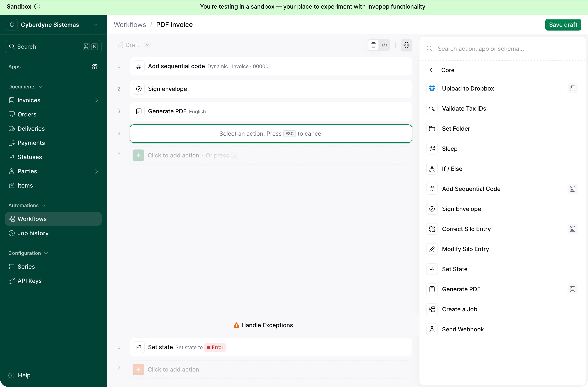588x387 pixels.
Task: Click the Sandbox info icon
Action: click(37, 7)
